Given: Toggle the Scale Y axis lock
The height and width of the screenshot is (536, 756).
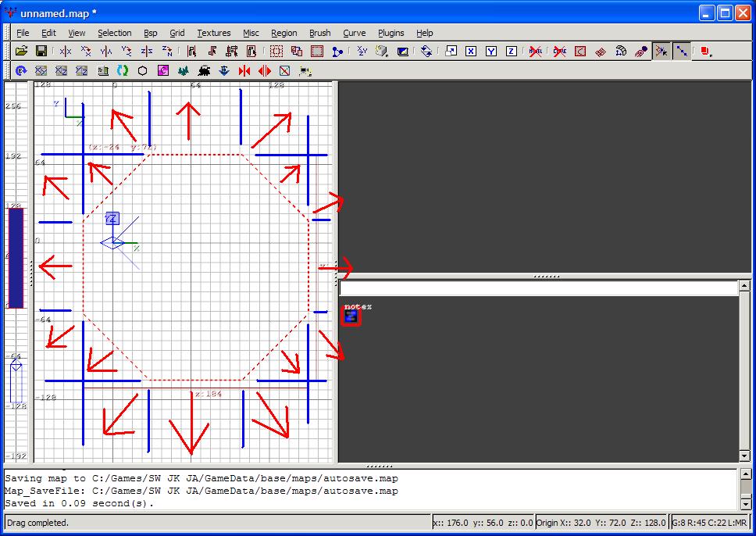Looking at the screenshot, I should tap(491, 51).
